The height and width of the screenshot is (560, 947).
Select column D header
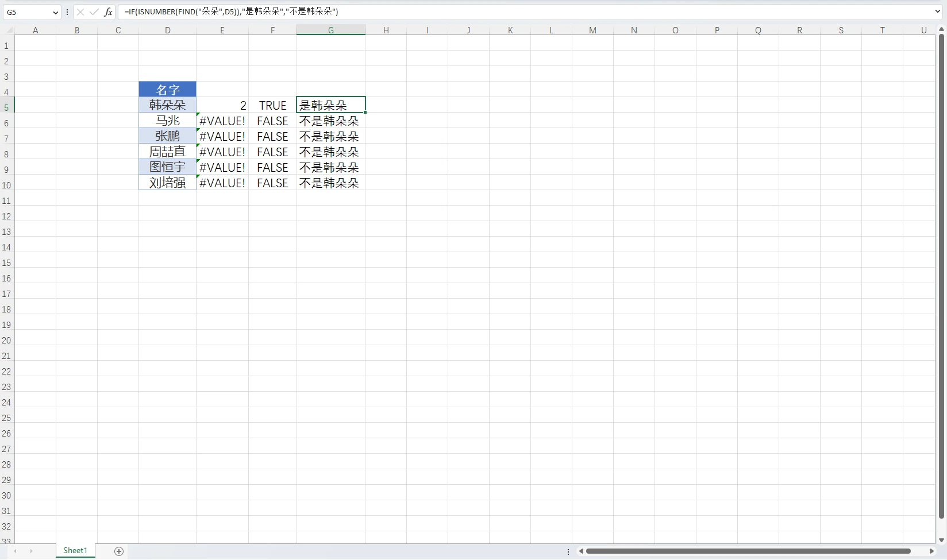(168, 30)
